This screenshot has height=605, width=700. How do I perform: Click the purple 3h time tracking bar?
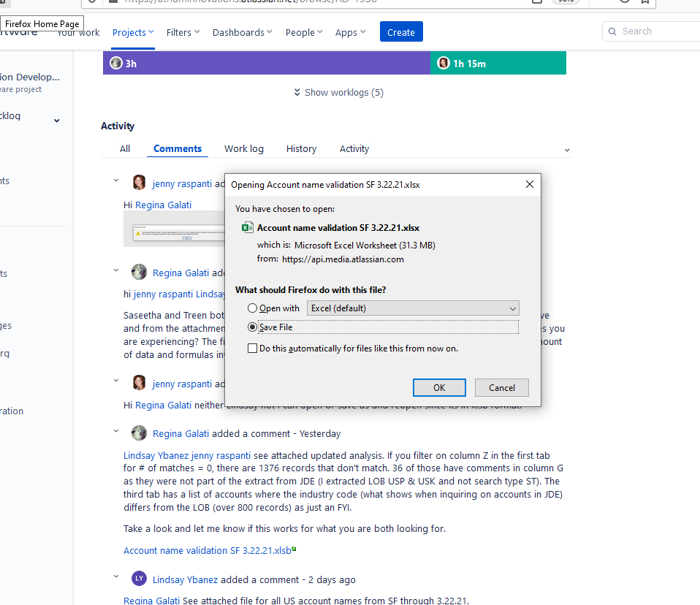pyautogui.click(x=267, y=63)
